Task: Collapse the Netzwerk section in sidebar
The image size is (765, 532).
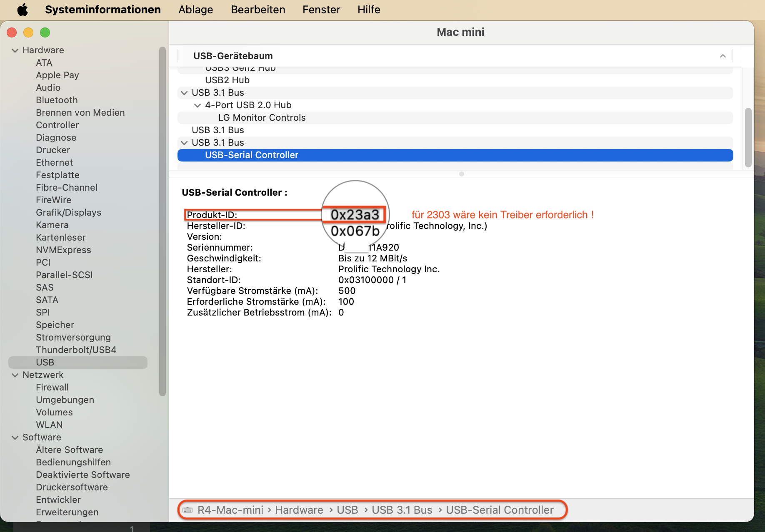Action: (15, 375)
